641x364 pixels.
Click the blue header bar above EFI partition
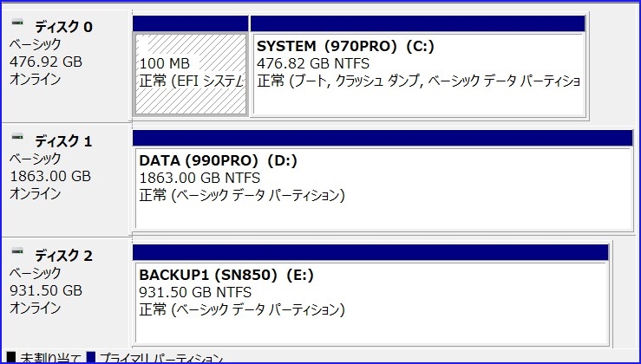click(191, 23)
